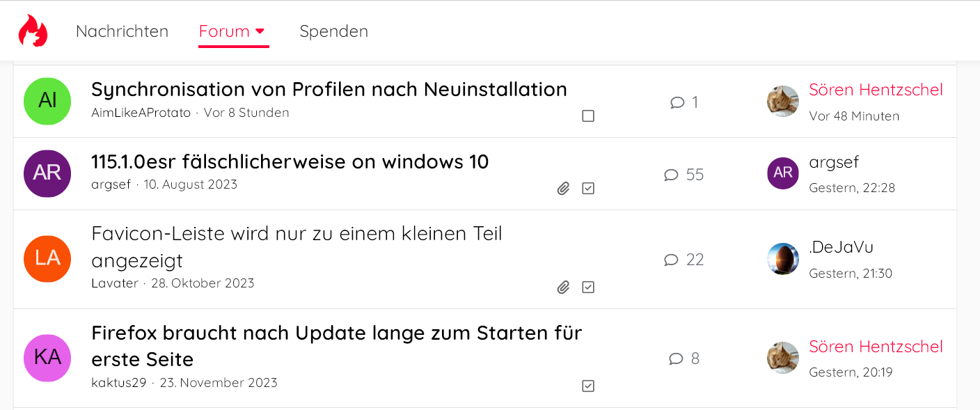This screenshot has width=980, height=410.
Task: Toggle checked box on 115.1.0esr thread
Action: point(588,189)
